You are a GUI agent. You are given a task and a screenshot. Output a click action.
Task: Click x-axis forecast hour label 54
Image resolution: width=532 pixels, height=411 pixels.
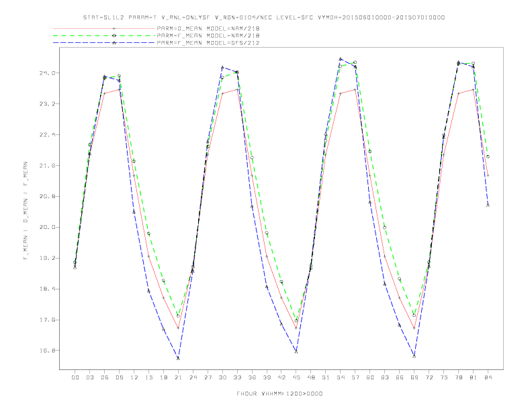tap(341, 377)
